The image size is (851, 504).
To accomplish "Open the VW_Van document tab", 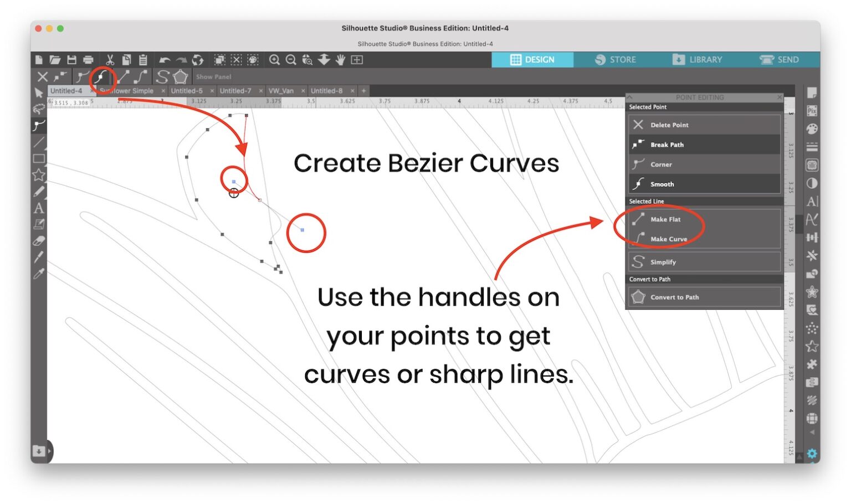I will pyautogui.click(x=281, y=90).
